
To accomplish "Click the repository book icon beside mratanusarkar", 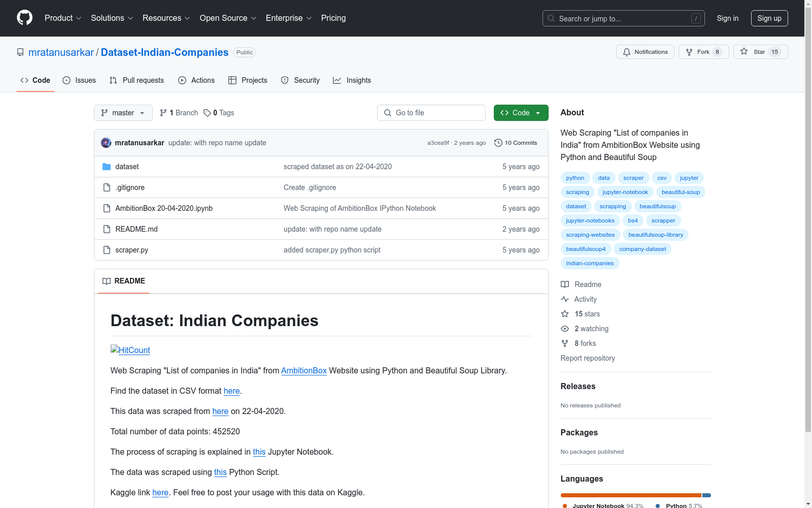I will tap(20, 52).
